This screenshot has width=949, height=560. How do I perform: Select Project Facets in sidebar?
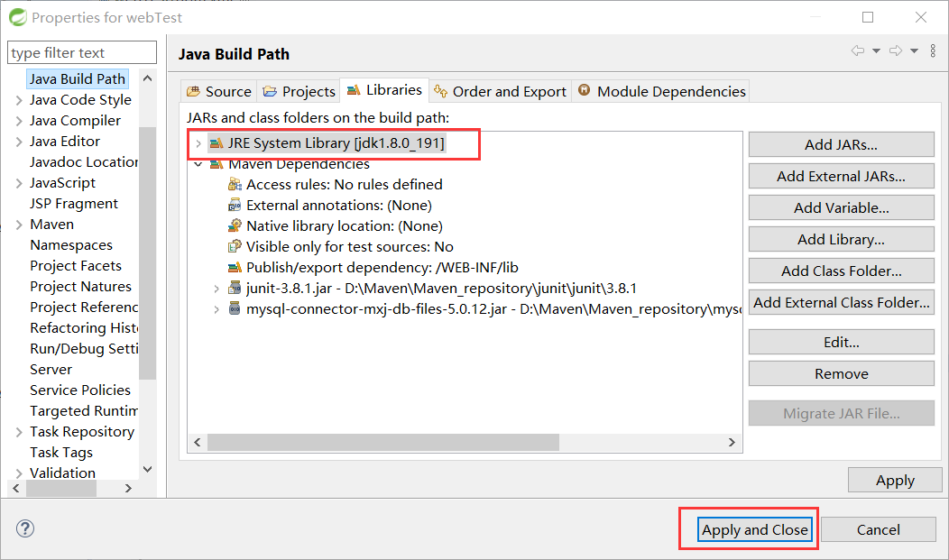pyautogui.click(x=76, y=265)
